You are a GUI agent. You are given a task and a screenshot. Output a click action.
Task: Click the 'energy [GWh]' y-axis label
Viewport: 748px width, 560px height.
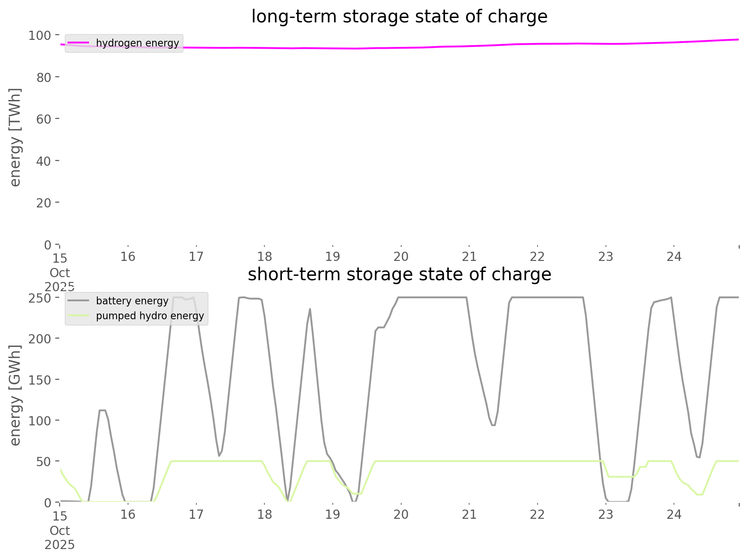click(15, 395)
